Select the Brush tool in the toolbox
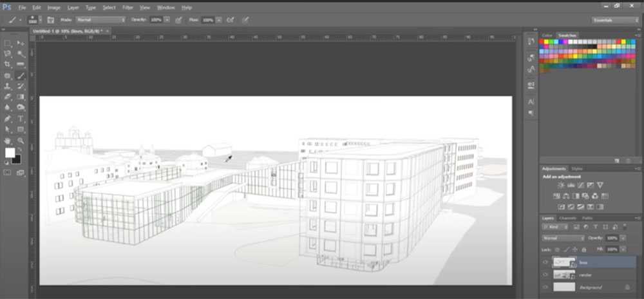 click(21, 75)
